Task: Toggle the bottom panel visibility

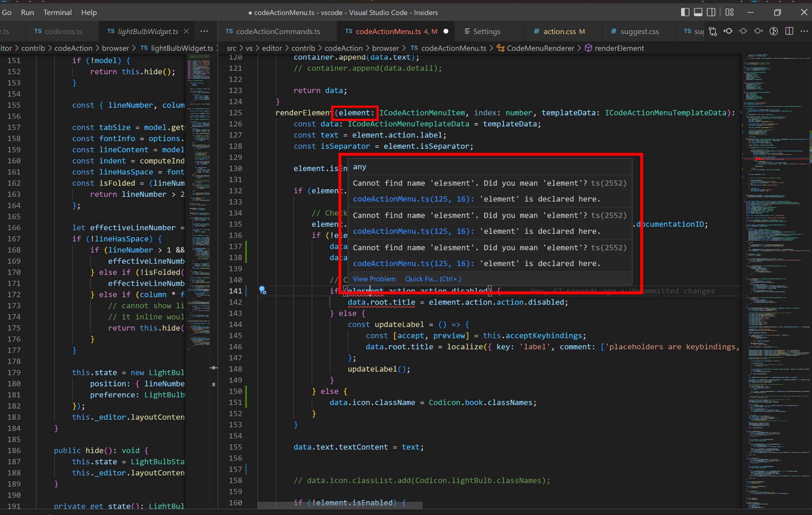Action: point(698,12)
